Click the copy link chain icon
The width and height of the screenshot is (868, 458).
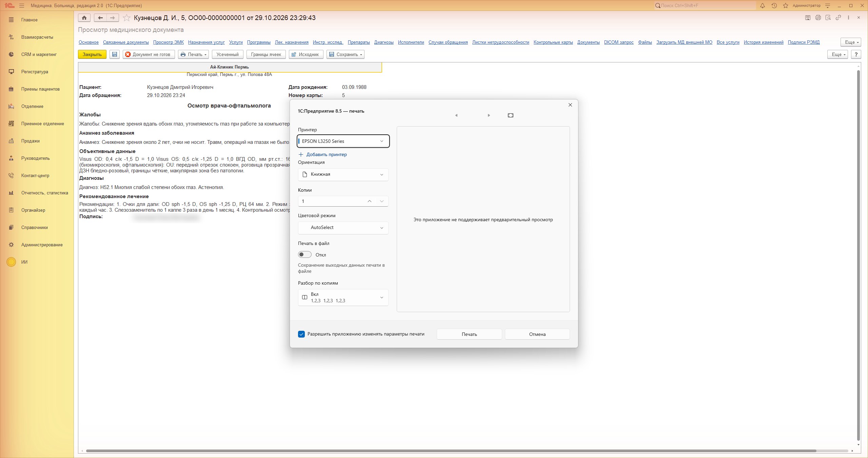click(838, 18)
